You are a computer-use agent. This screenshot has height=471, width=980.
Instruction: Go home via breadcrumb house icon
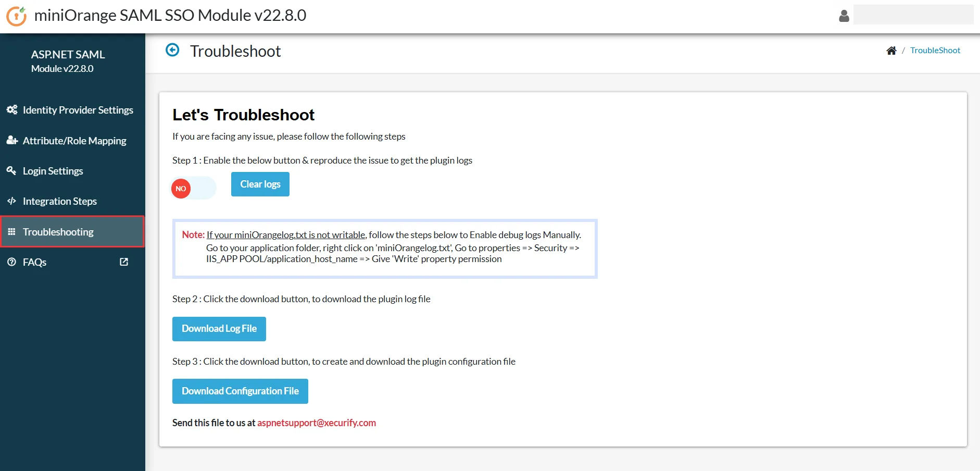(891, 51)
